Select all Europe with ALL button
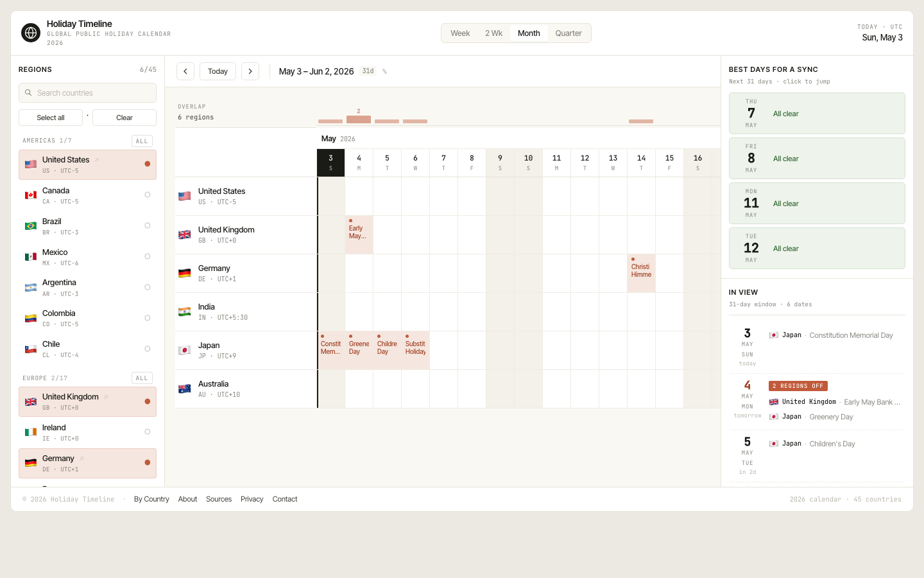The image size is (924, 578). (x=142, y=378)
